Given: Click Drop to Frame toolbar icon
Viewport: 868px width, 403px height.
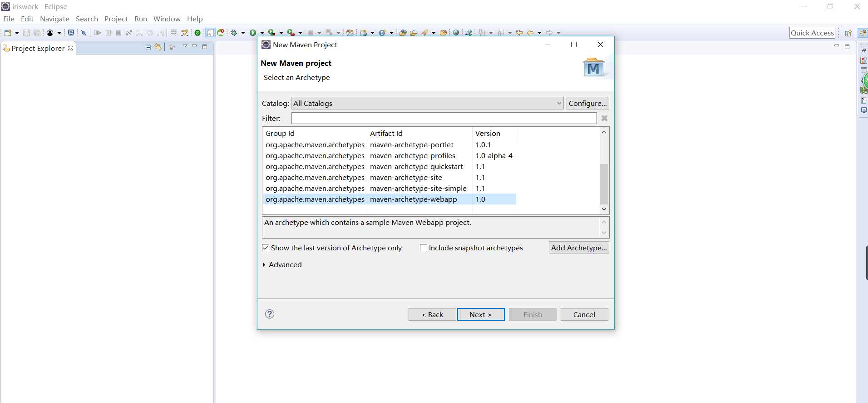Looking at the screenshot, I should pyautogui.click(x=174, y=33).
